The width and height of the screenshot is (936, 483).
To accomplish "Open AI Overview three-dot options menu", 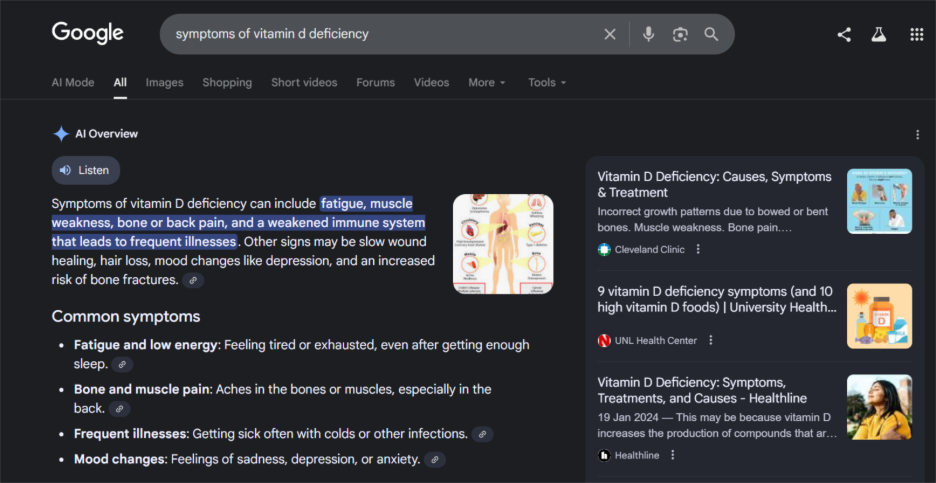I will 917,135.
